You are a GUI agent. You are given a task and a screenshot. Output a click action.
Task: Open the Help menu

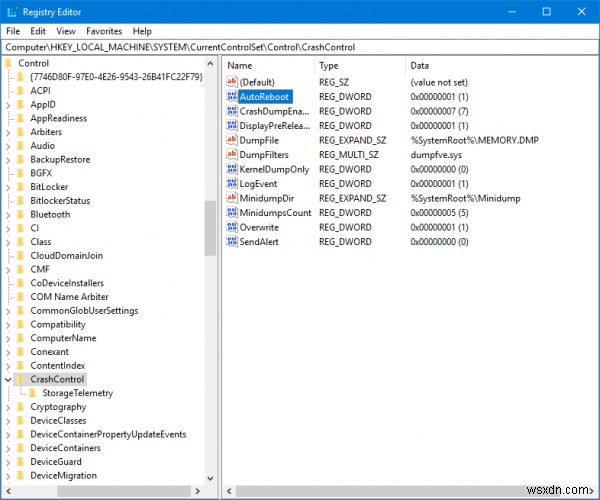click(142, 31)
